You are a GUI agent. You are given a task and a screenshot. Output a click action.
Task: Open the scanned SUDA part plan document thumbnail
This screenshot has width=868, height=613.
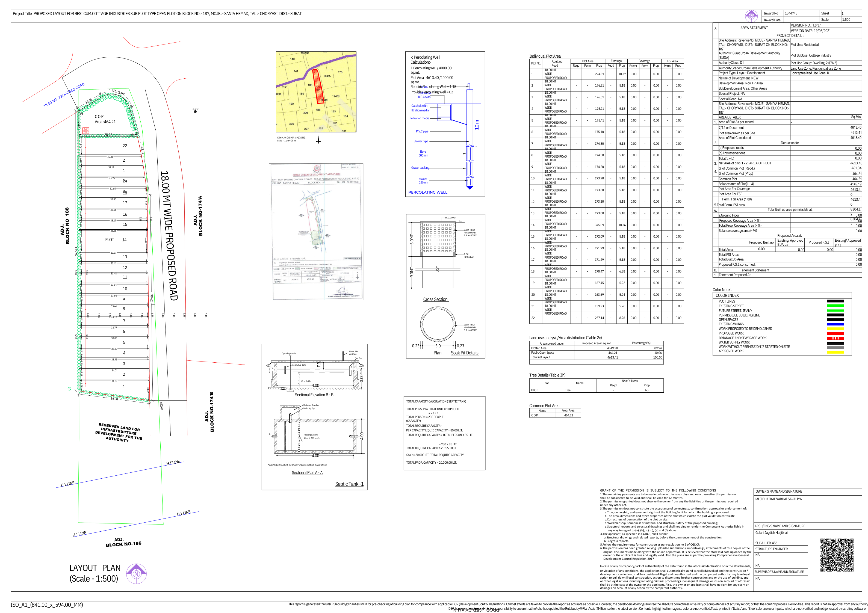pyautogui.click(x=316, y=232)
